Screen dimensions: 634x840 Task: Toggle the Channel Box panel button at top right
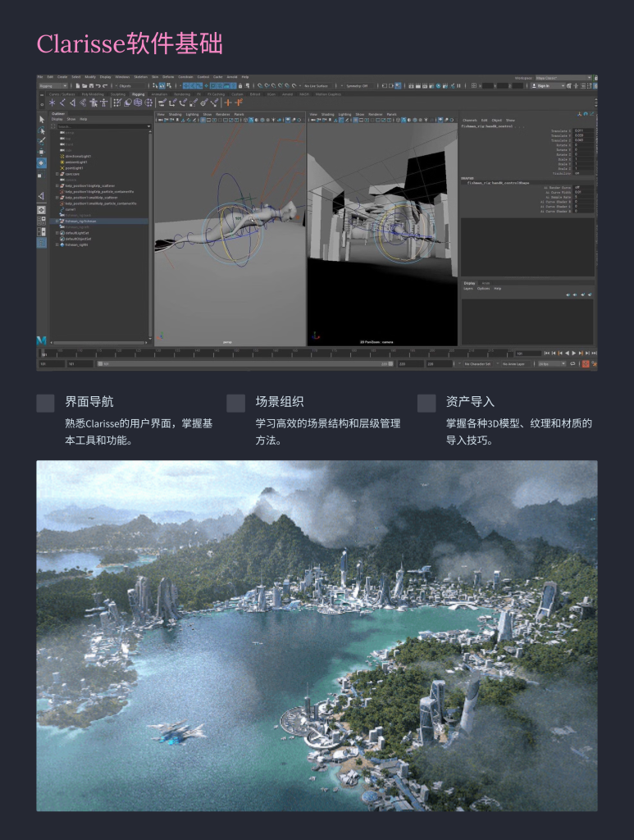click(595, 85)
